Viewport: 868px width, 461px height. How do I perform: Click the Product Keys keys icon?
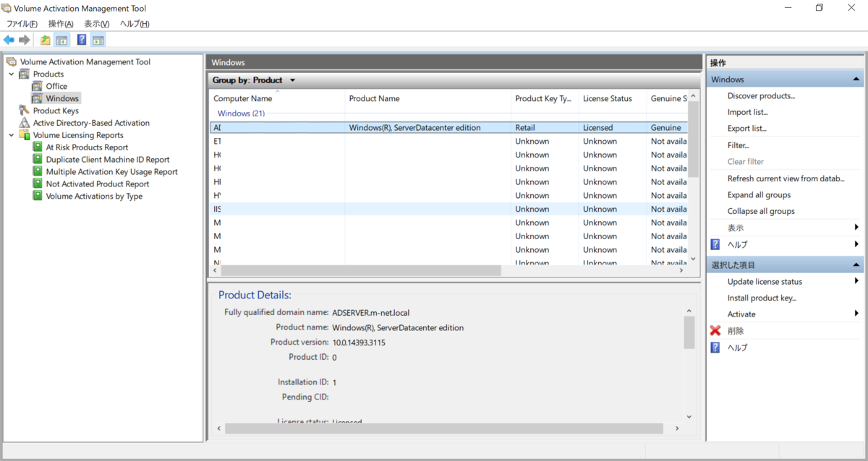pyautogui.click(x=25, y=111)
